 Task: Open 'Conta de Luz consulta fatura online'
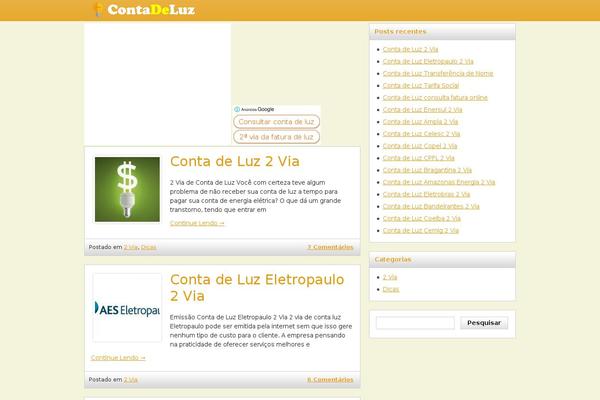pyautogui.click(x=435, y=98)
